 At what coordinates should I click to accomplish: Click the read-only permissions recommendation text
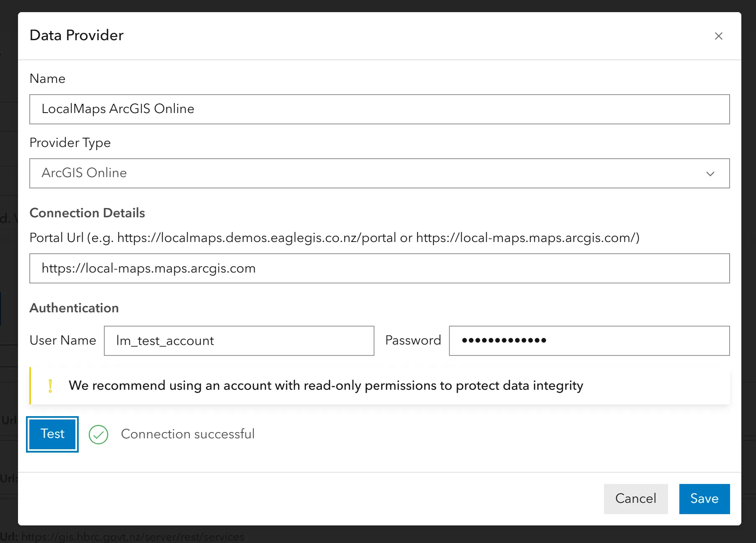[x=326, y=386]
